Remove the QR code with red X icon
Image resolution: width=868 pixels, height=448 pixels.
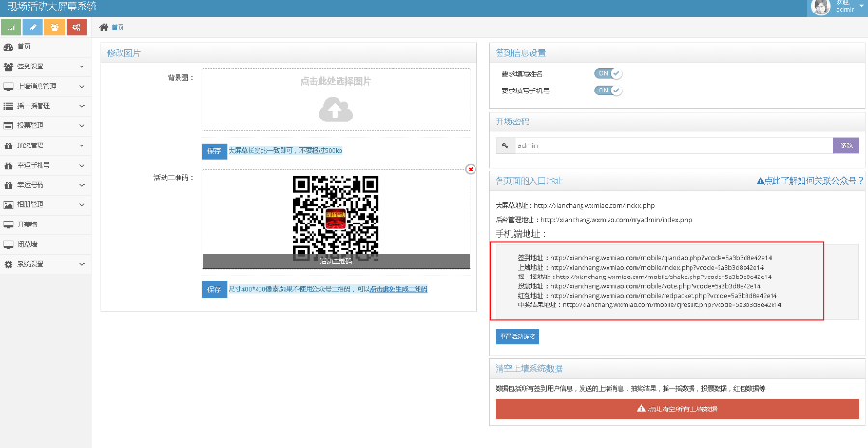(470, 169)
